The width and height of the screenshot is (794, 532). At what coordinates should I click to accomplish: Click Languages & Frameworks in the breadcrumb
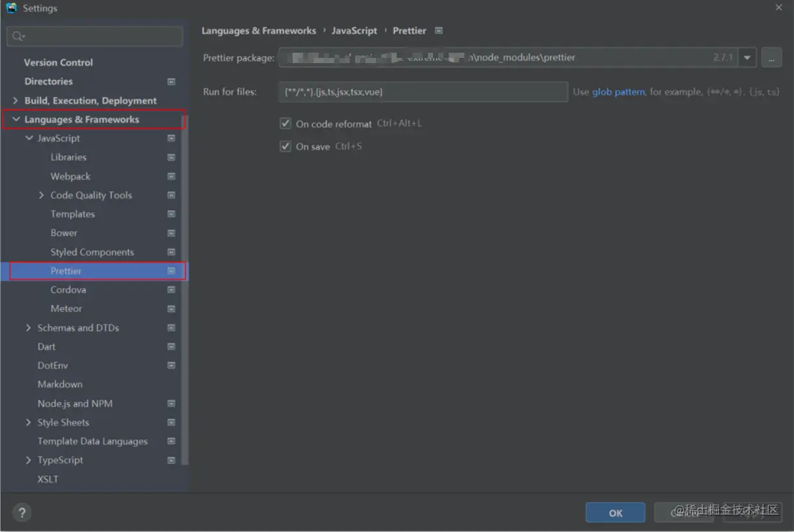(x=259, y=31)
